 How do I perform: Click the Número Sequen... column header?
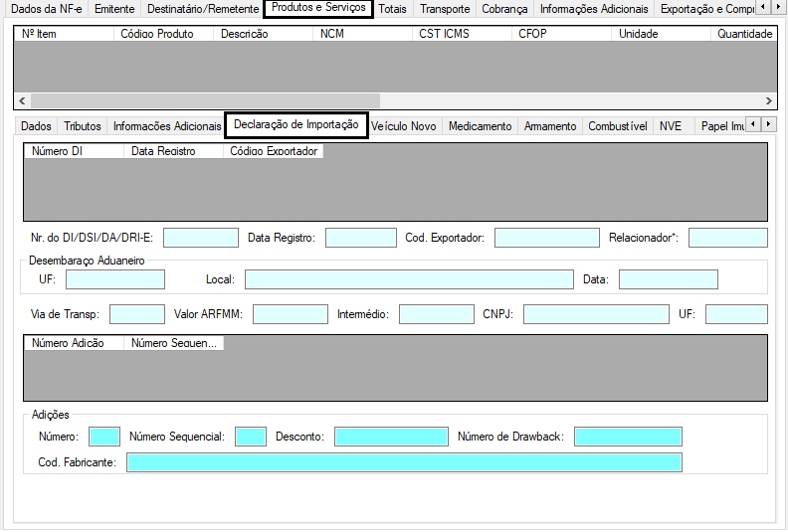pos(173,343)
